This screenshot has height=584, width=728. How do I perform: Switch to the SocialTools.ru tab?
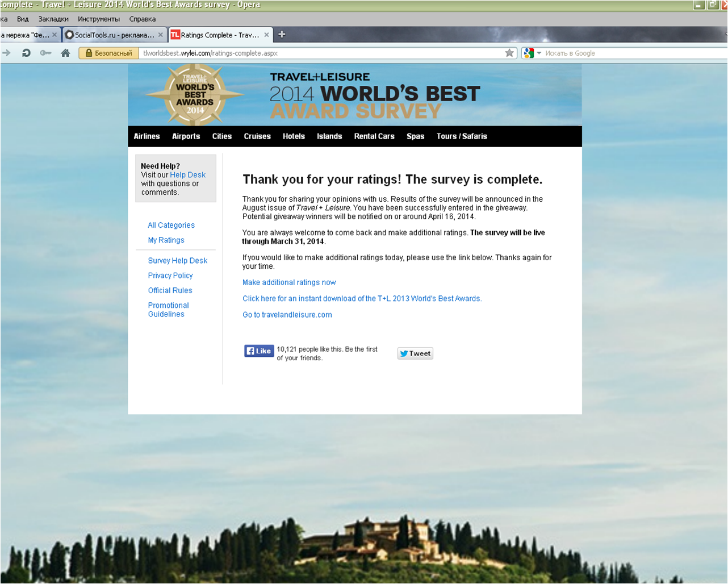click(x=114, y=35)
